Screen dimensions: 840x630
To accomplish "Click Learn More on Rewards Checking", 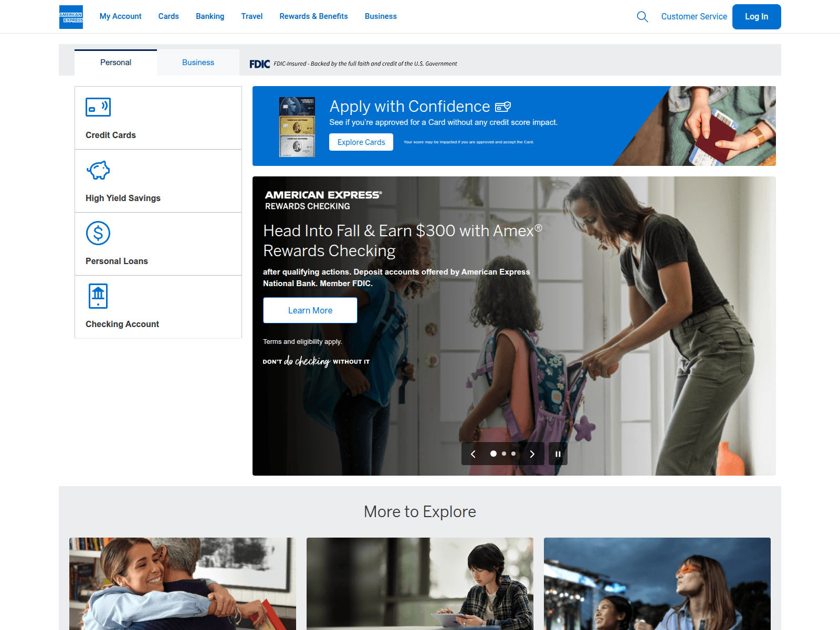I will point(310,310).
